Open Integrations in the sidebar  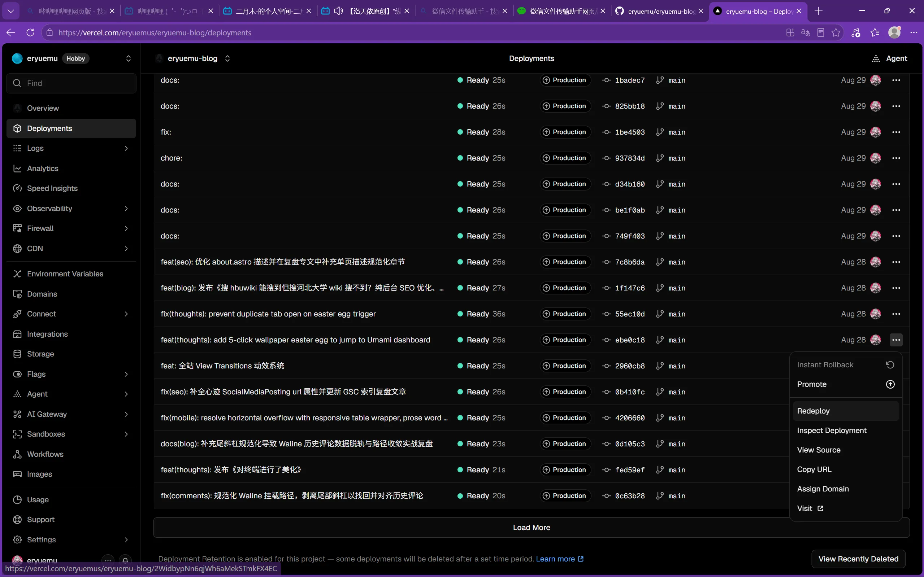click(71, 334)
